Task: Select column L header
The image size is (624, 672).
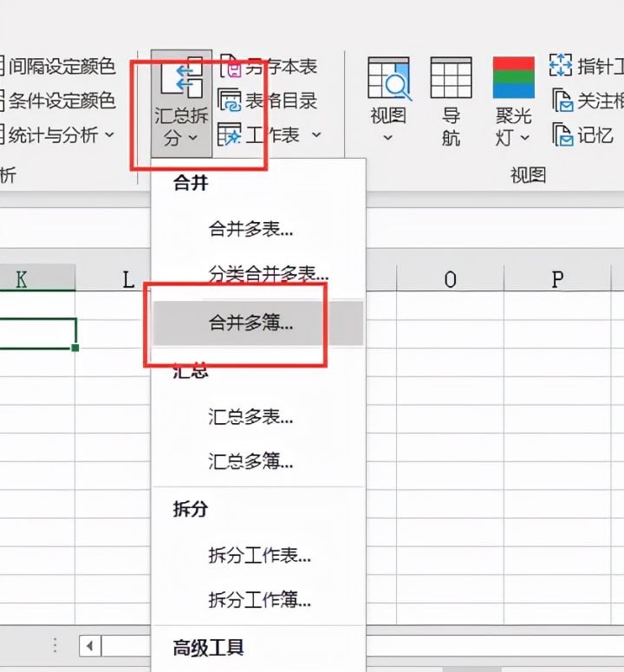Action: pyautogui.click(x=113, y=279)
